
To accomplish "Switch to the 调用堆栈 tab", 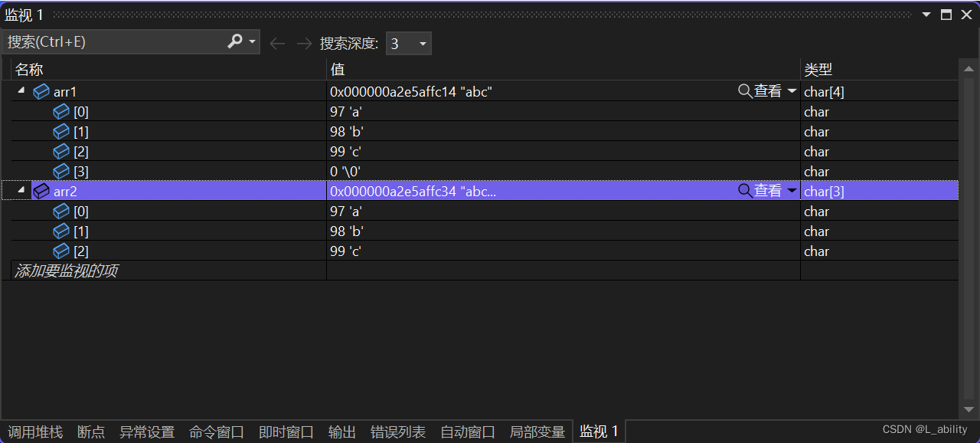I will click(35, 432).
